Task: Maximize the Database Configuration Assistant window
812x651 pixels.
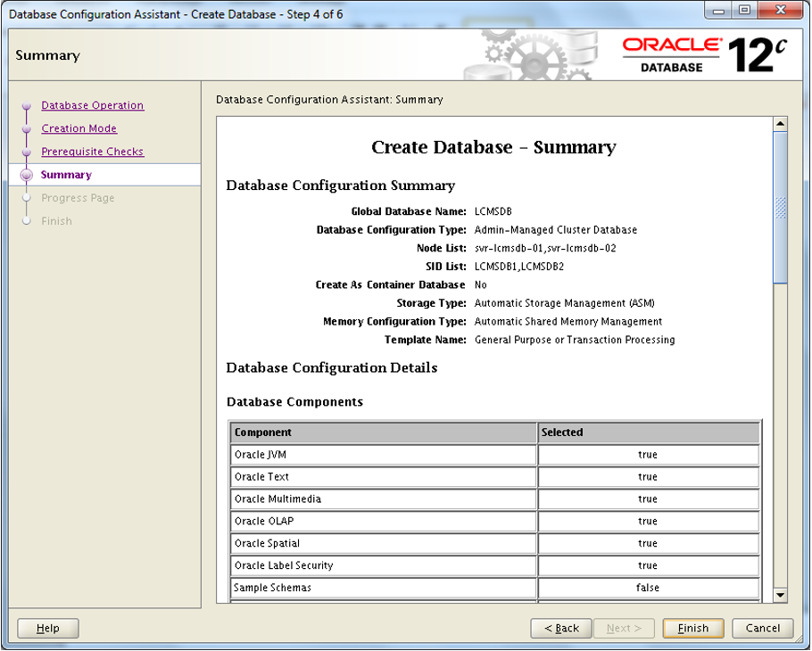Action: point(745,11)
